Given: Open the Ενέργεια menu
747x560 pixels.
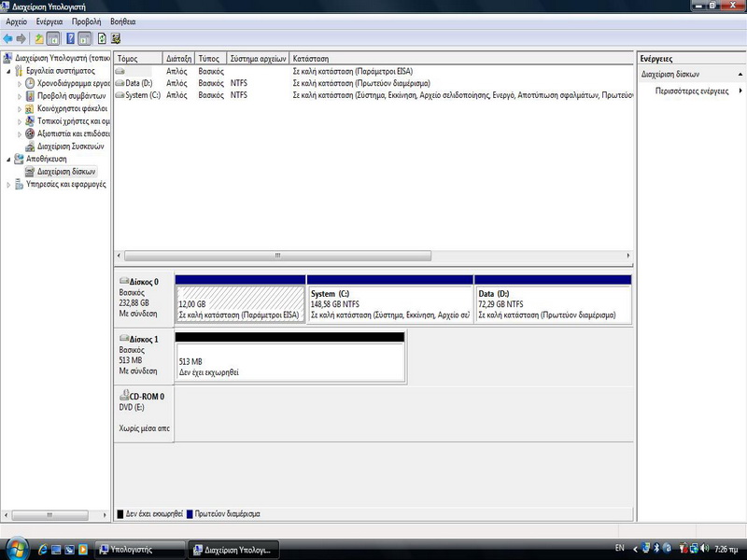Looking at the screenshot, I should [49, 21].
